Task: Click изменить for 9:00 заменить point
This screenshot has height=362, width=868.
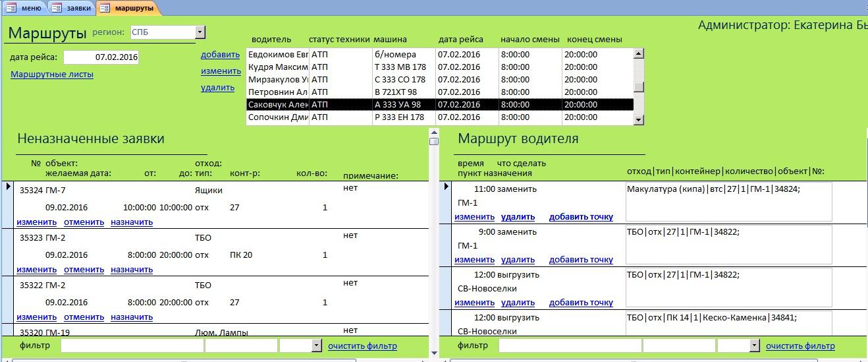Action: (x=474, y=260)
